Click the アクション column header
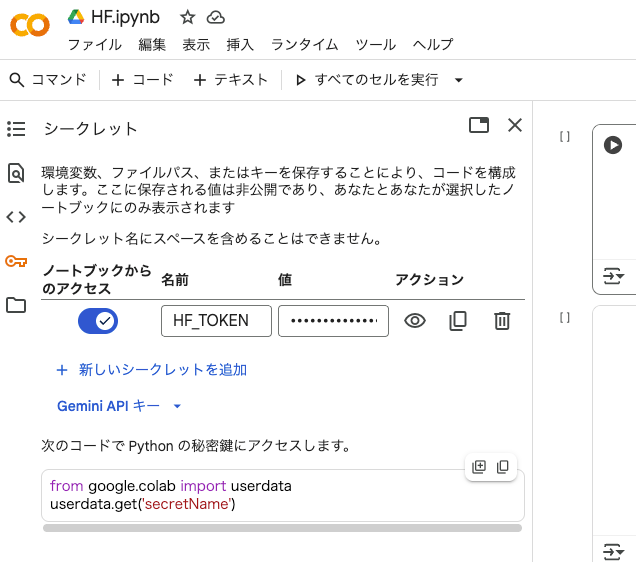636x562 pixels. [x=430, y=279]
